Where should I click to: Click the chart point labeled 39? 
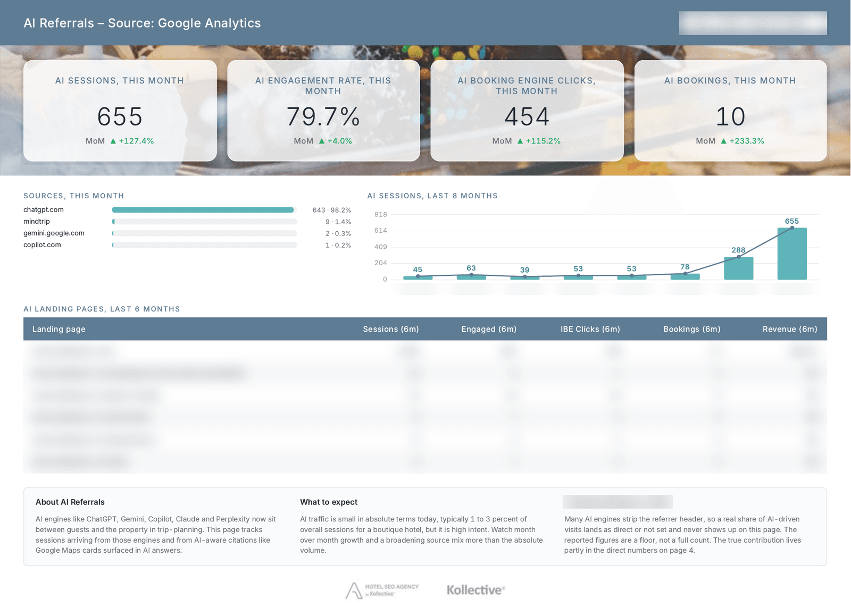(x=525, y=276)
